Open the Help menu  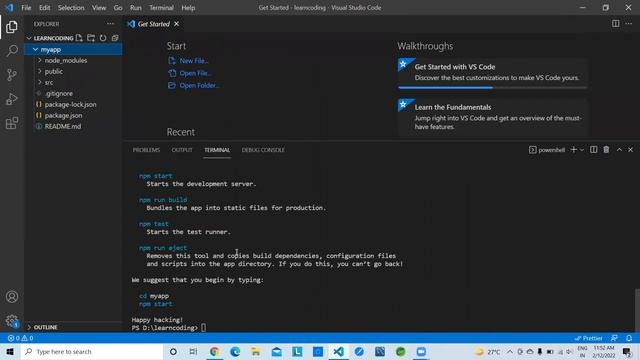pos(188,8)
